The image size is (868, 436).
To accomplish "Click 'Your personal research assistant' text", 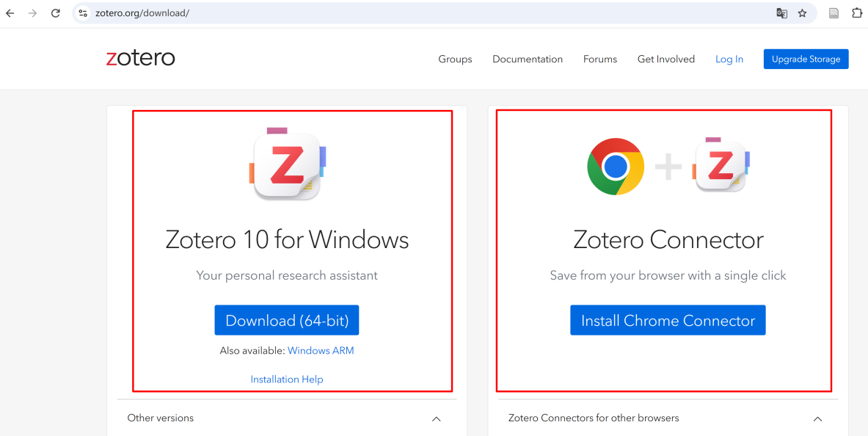I will (287, 275).
